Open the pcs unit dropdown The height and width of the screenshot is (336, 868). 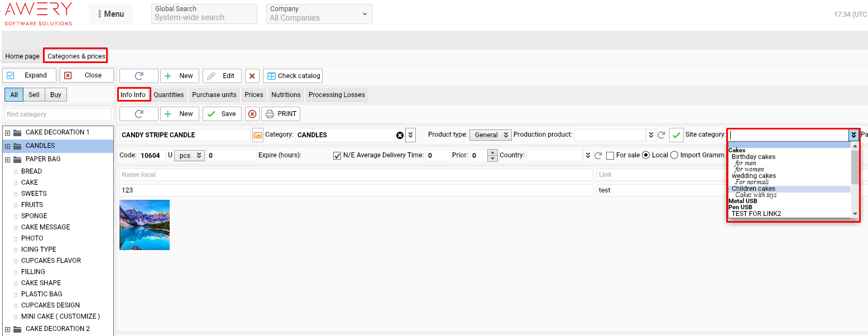coord(190,155)
